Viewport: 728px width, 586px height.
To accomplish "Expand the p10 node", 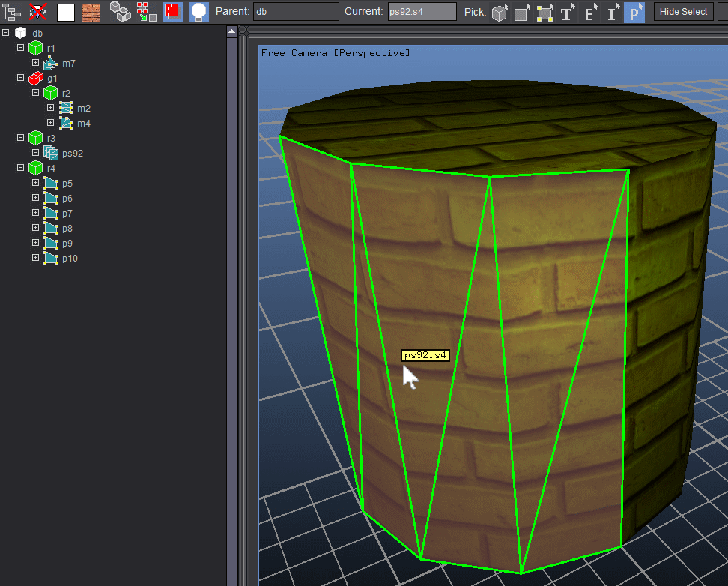I will [35, 258].
